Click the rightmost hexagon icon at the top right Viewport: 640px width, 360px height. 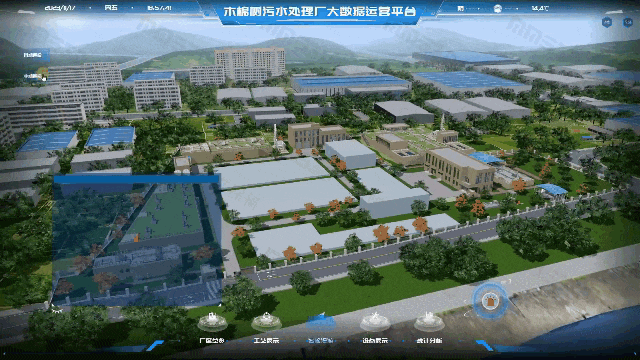[628, 22]
